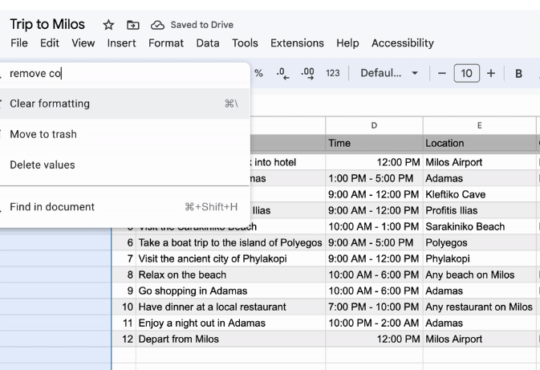Viewport: 540px width, 370px height.
Task: Select Delete values option
Action: coord(124,165)
